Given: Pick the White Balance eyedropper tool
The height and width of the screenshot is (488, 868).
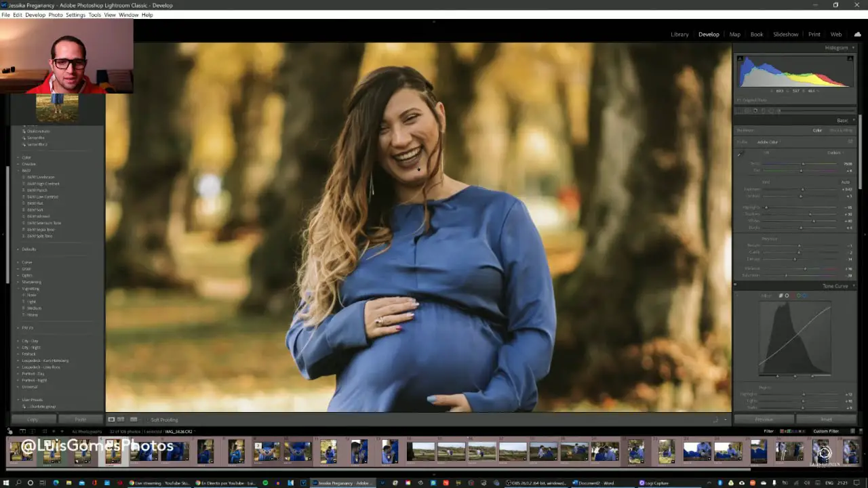Looking at the screenshot, I should click(741, 155).
